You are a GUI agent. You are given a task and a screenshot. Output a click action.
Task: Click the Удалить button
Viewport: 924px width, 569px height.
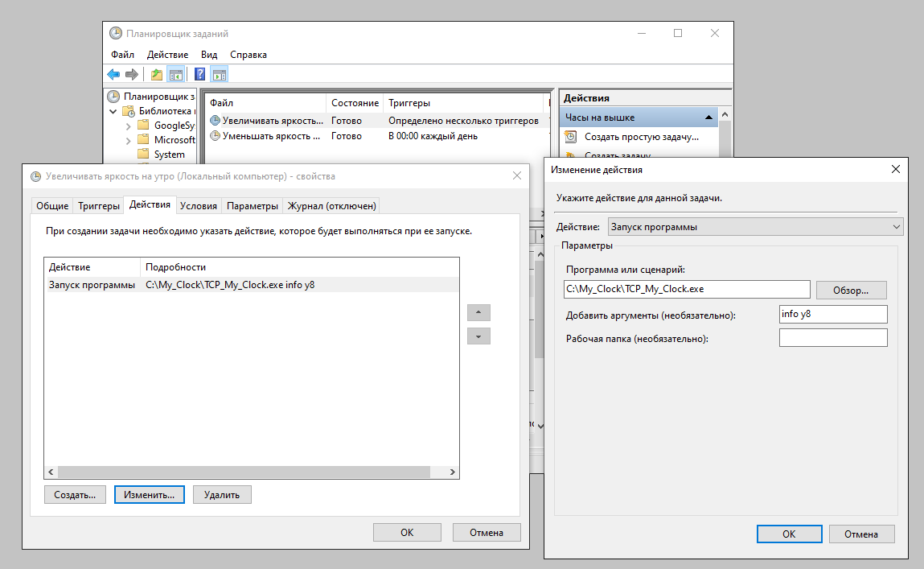coord(222,495)
